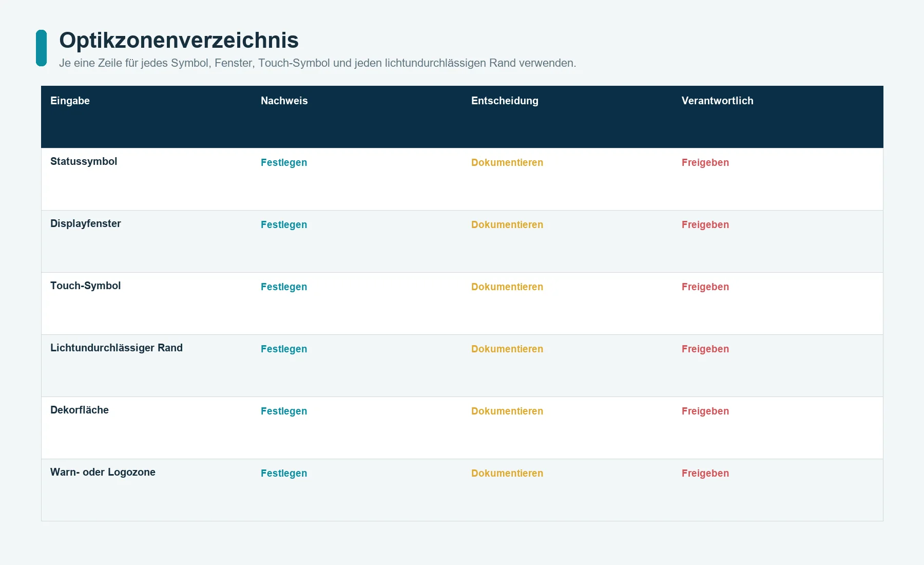Click the Nachweis column header

[x=284, y=101]
